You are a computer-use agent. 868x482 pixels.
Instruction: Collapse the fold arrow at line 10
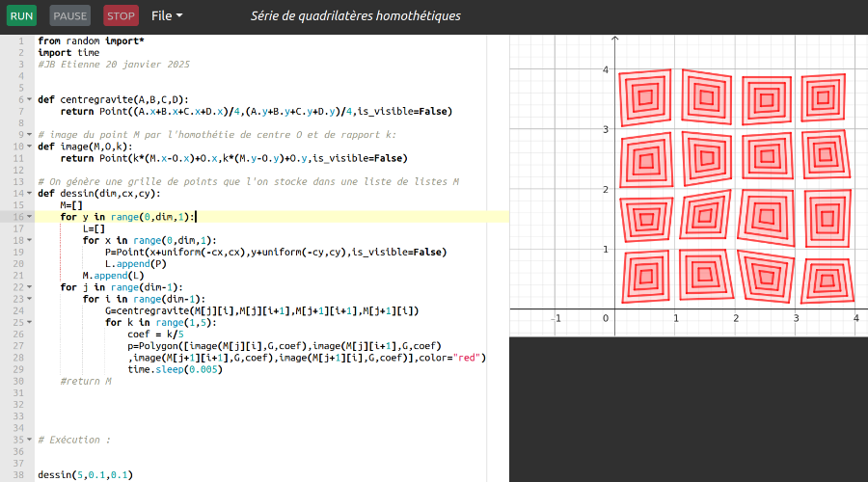point(29,147)
